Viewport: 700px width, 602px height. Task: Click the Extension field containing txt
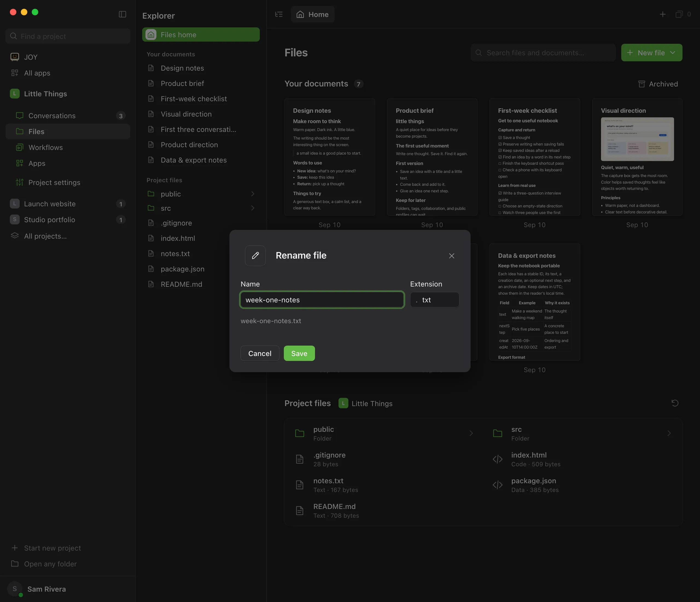click(434, 300)
